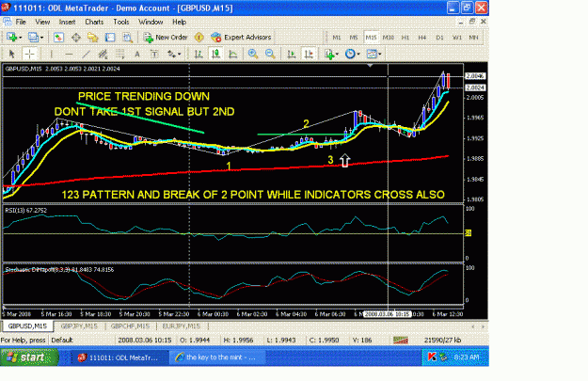
Task: Show the Navigator panel via folder-star icon
Action: (x=92, y=37)
